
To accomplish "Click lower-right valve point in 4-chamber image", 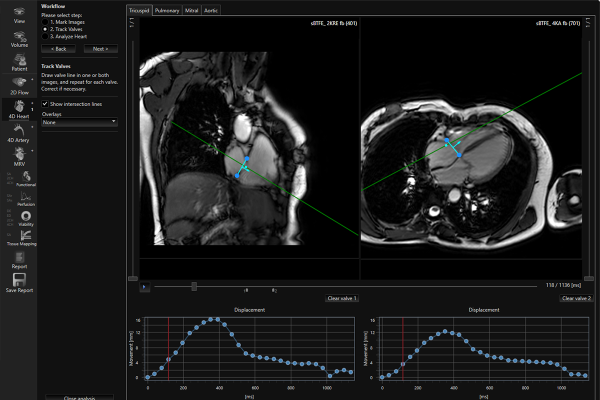I will (x=459, y=155).
